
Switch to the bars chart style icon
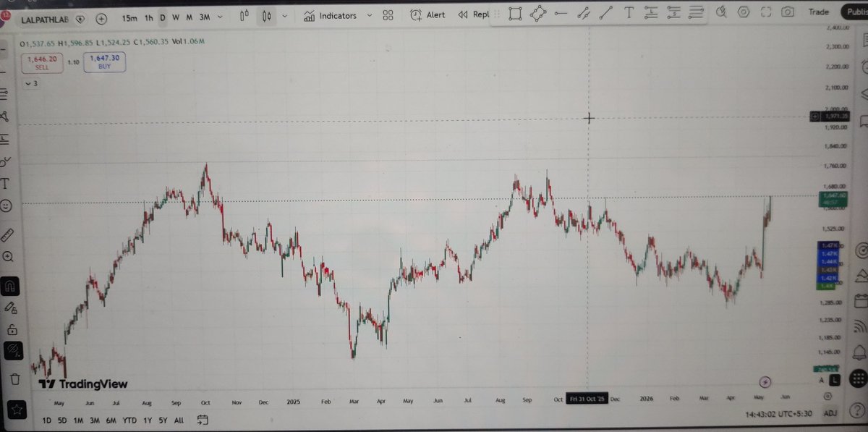click(244, 16)
